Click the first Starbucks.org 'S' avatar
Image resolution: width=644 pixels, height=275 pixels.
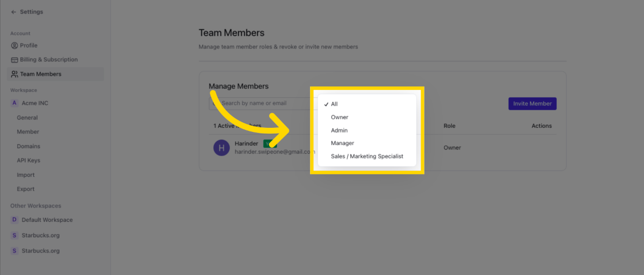(x=14, y=236)
